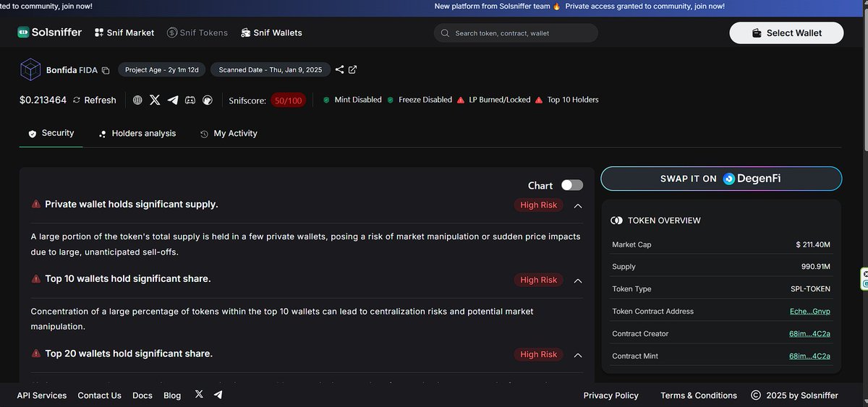Screen dimensions: 868x407
Task: Click the Select Wallet button
Action: (x=786, y=33)
